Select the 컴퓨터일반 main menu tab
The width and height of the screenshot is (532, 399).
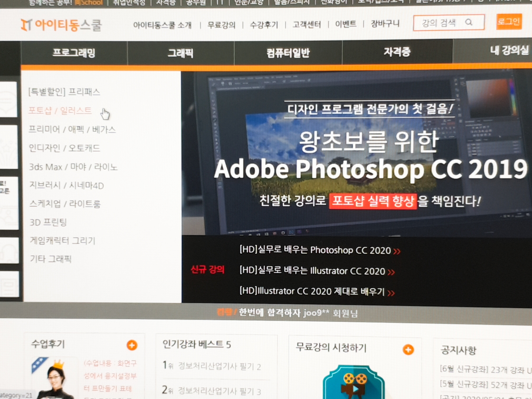point(288,53)
